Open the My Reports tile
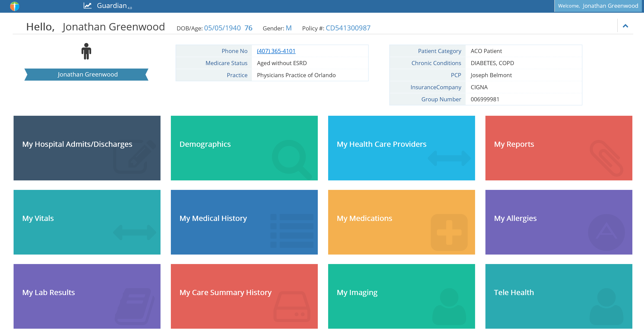Viewport: 644px width, 333px height. pyautogui.click(x=559, y=148)
